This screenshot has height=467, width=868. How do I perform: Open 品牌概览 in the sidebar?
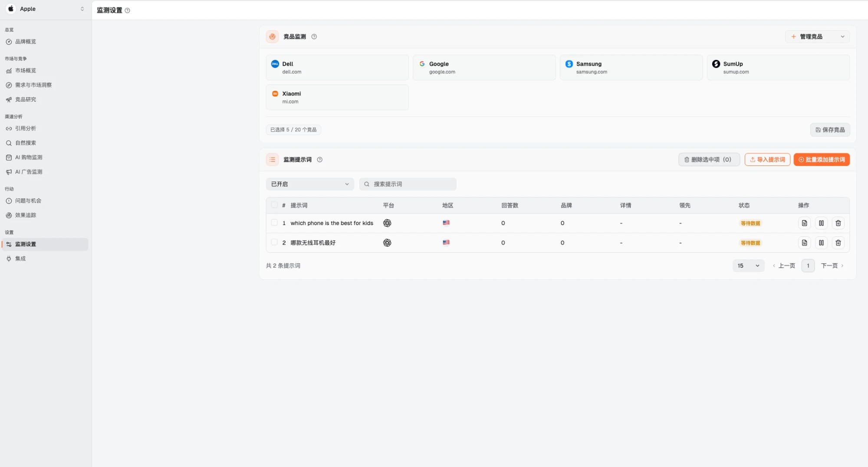click(x=26, y=42)
